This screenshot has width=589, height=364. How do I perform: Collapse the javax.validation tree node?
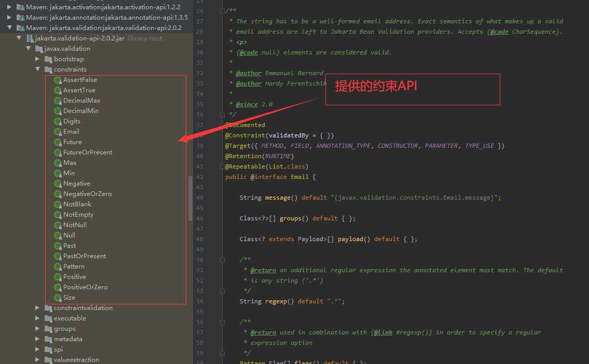pyautogui.click(x=29, y=48)
